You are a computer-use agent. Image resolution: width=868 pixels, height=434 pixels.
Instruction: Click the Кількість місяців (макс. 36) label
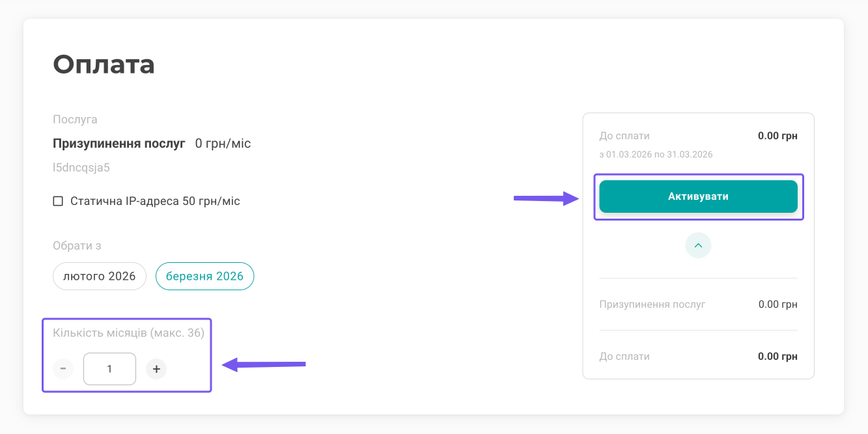tap(128, 333)
